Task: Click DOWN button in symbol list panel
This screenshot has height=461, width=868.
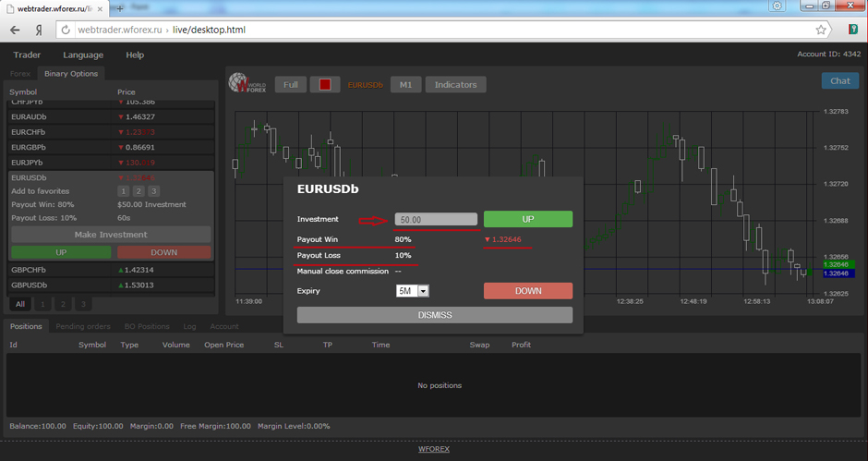Action: [x=163, y=252]
